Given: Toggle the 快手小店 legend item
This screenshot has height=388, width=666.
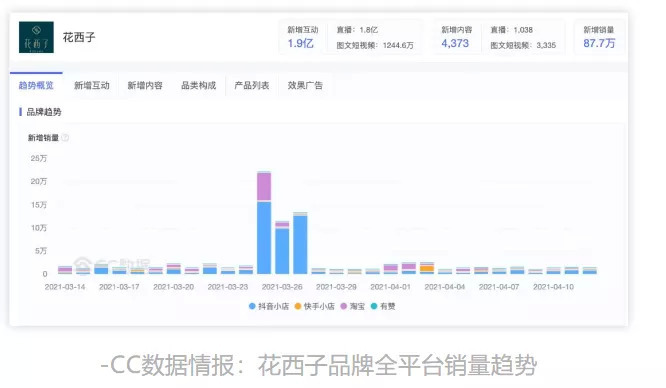Looking at the screenshot, I should pyautogui.click(x=314, y=306).
